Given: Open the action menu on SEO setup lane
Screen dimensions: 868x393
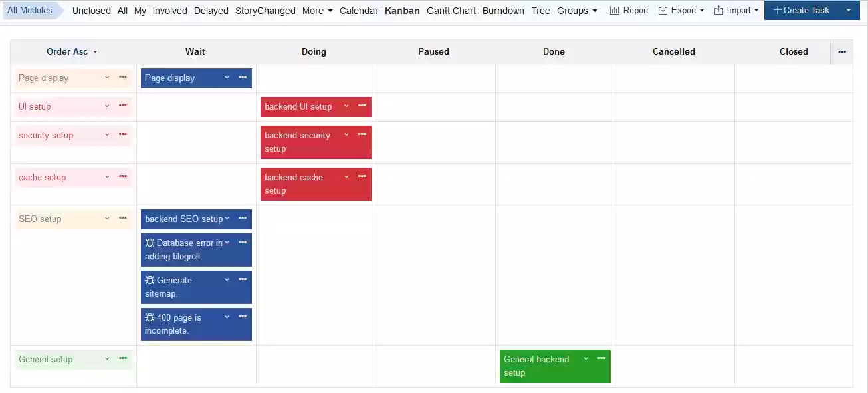Looking at the screenshot, I should pos(122,218).
